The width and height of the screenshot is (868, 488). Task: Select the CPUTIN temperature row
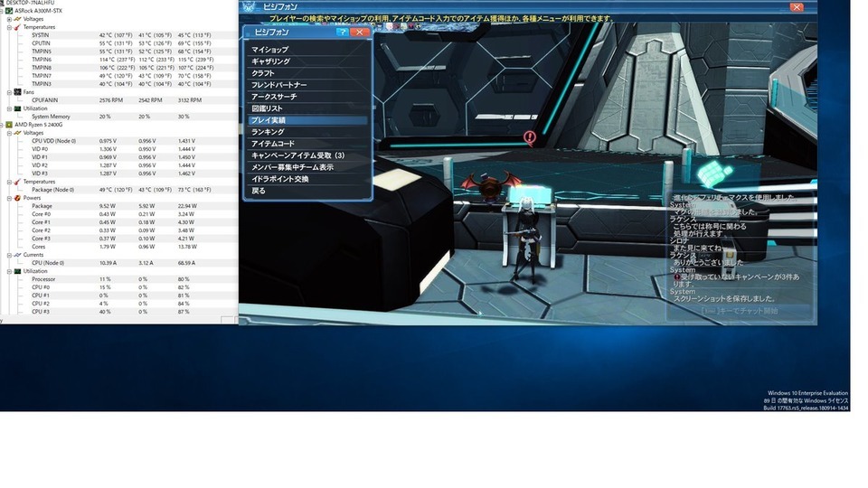[119, 43]
